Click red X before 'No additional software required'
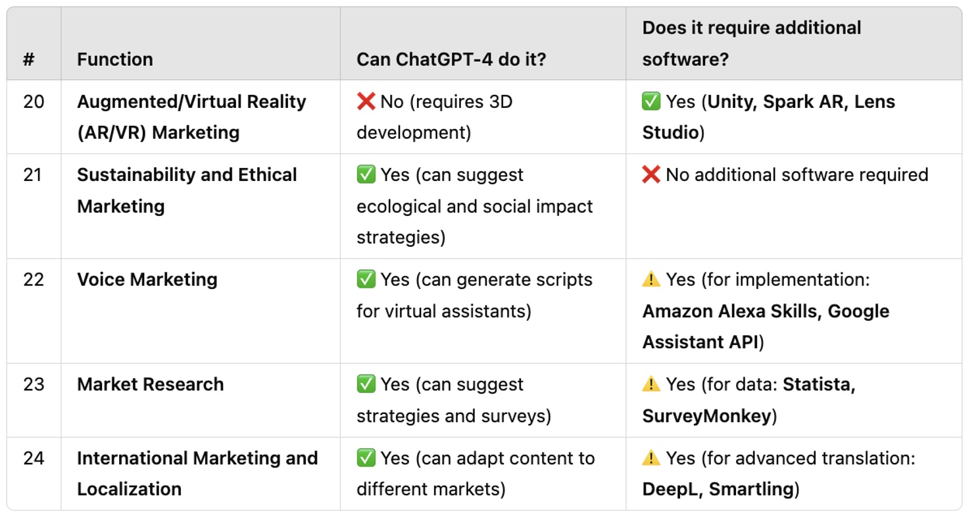The width and height of the screenshot is (980, 524). pyautogui.click(x=651, y=175)
